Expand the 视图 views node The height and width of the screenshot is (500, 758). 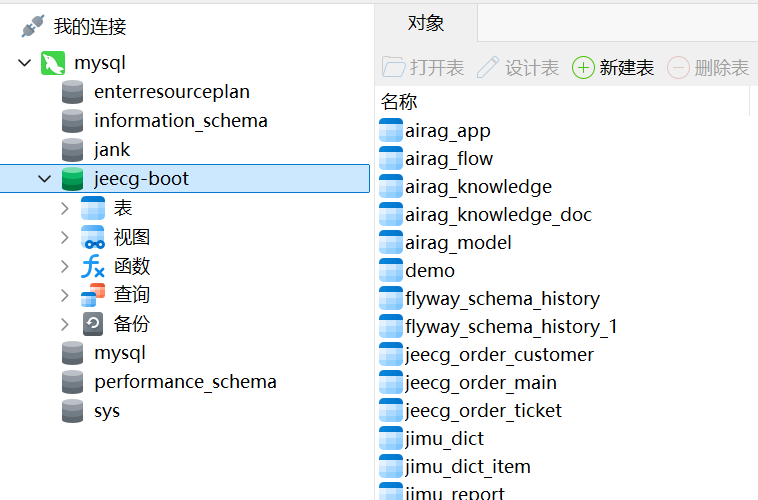tap(65, 237)
